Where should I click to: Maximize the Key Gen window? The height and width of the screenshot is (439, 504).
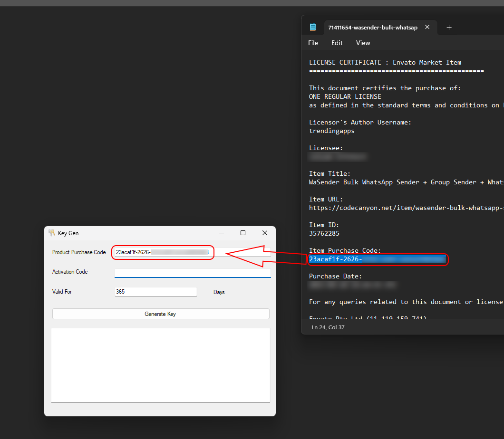[x=243, y=233]
